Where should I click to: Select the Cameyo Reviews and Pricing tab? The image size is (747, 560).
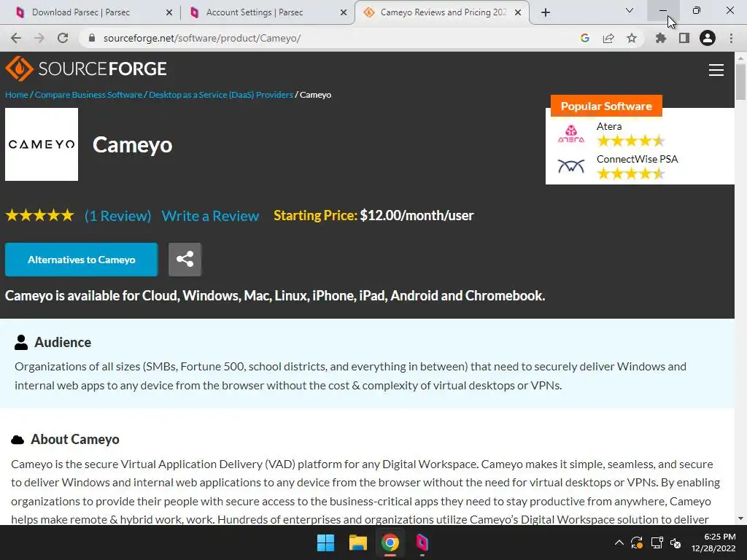pos(443,12)
